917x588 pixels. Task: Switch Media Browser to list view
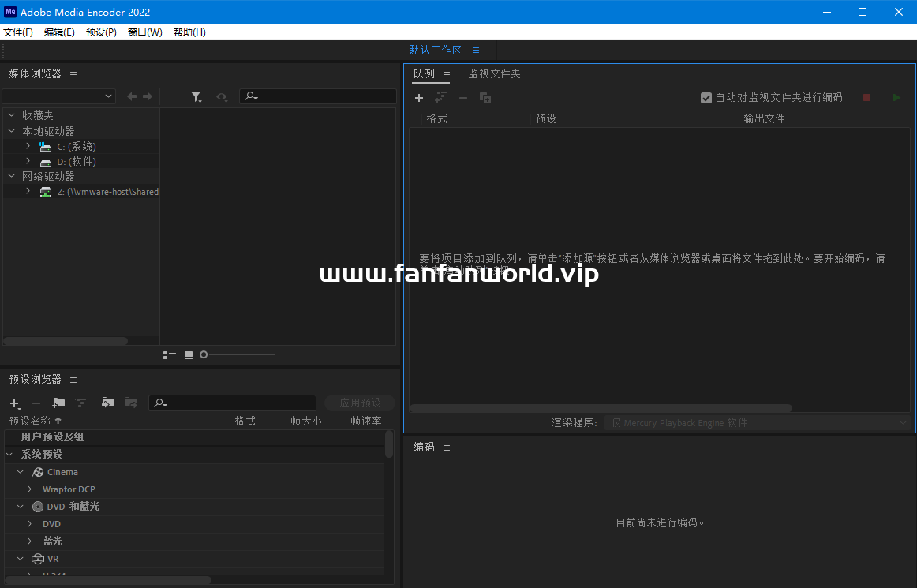(x=170, y=355)
